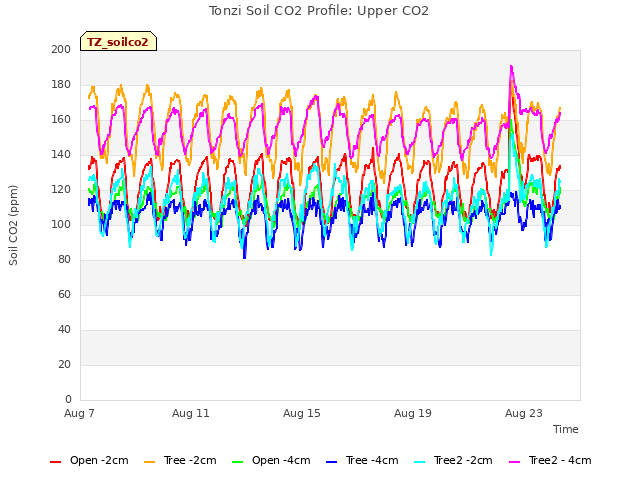Click the 'Time' x-axis title
The image size is (640, 480).
click(x=565, y=429)
